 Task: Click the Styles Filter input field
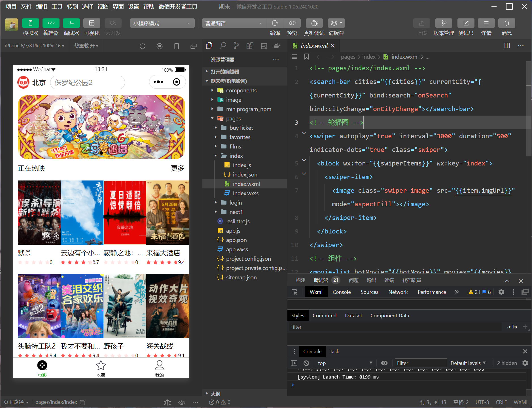click(395, 327)
